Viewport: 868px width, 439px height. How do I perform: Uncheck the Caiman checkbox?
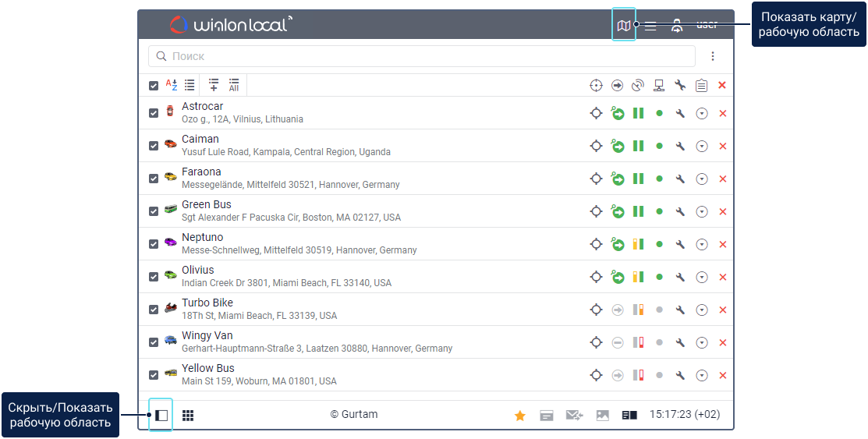154,146
